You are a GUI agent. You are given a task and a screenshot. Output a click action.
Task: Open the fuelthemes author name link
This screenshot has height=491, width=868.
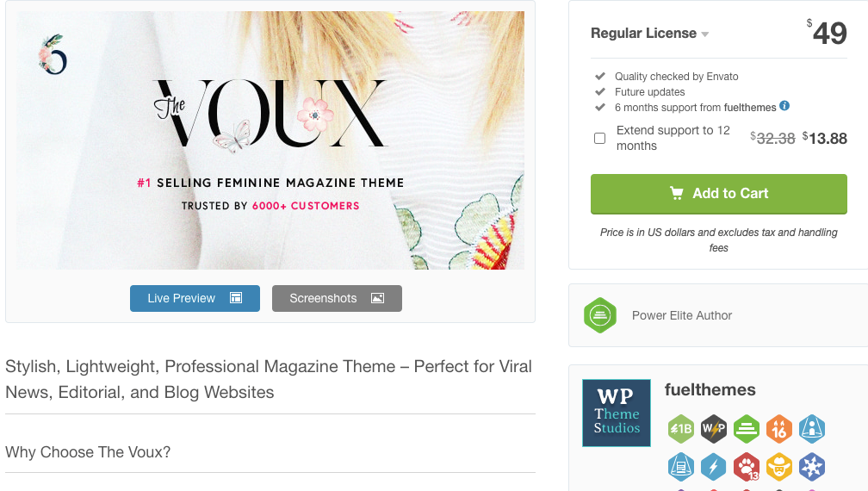(x=710, y=389)
